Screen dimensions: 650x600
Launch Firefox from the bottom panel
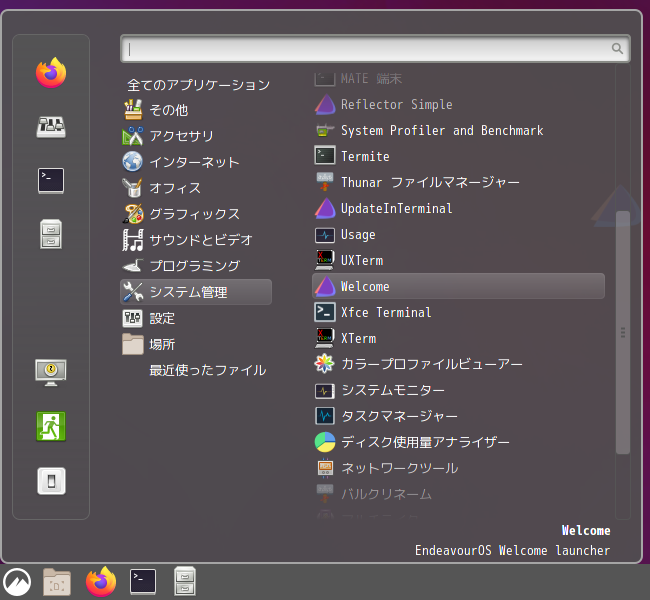pyautogui.click(x=101, y=582)
